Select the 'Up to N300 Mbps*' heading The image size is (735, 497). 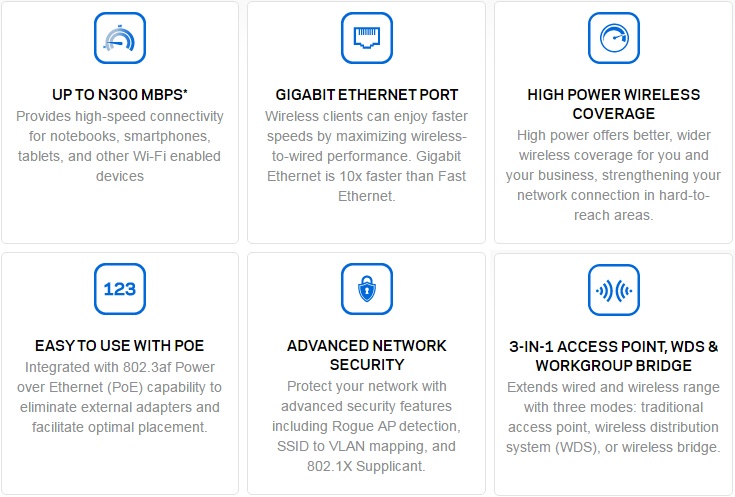pos(120,95)
